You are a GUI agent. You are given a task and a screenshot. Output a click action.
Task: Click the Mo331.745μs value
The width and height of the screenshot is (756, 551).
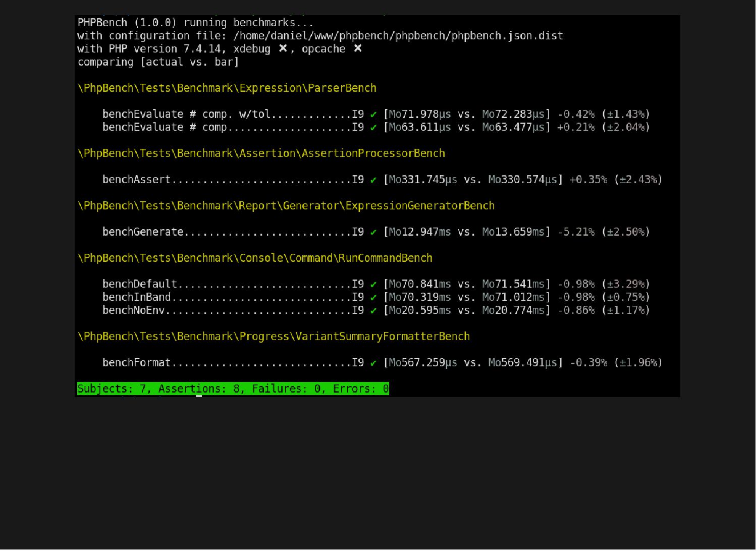tap(423, 180)
